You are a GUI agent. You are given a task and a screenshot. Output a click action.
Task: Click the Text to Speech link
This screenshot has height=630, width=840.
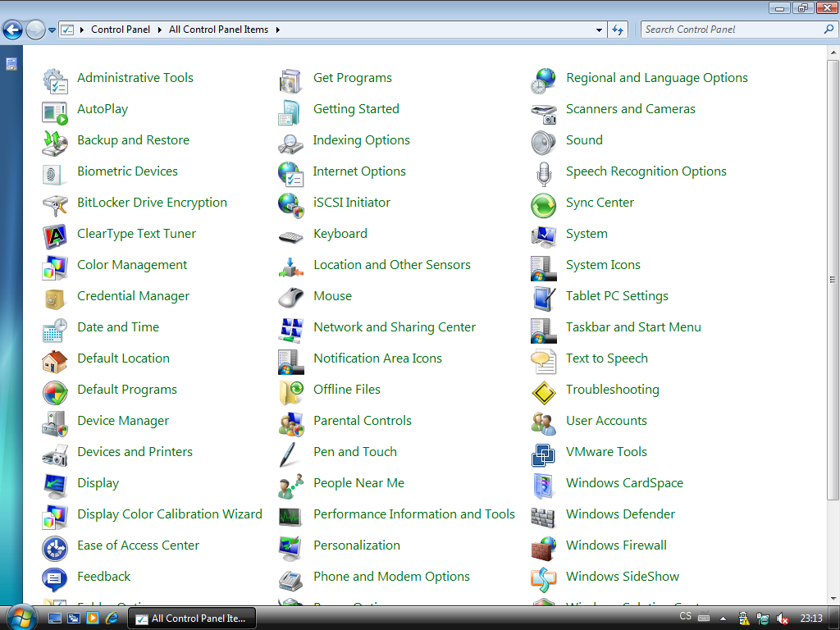click(x=607, y=358)
